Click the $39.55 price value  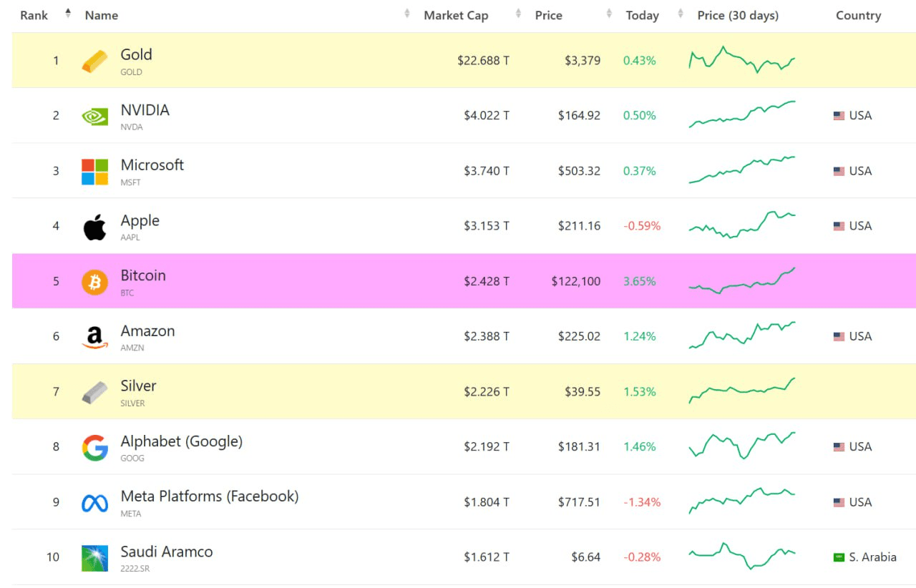583,392
